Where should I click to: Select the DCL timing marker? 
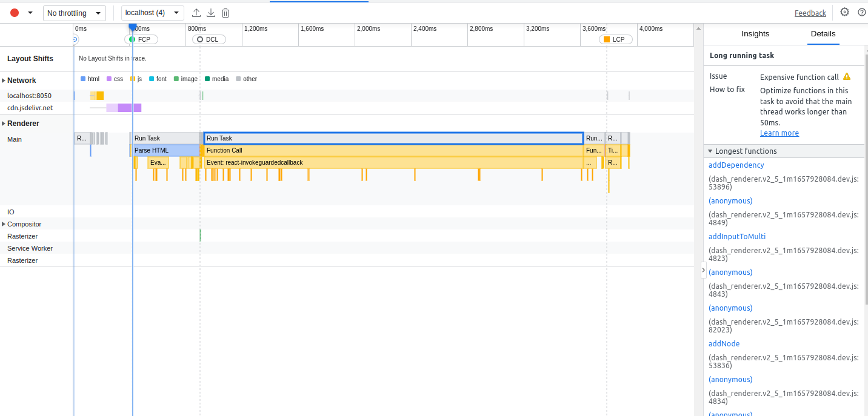209,39
